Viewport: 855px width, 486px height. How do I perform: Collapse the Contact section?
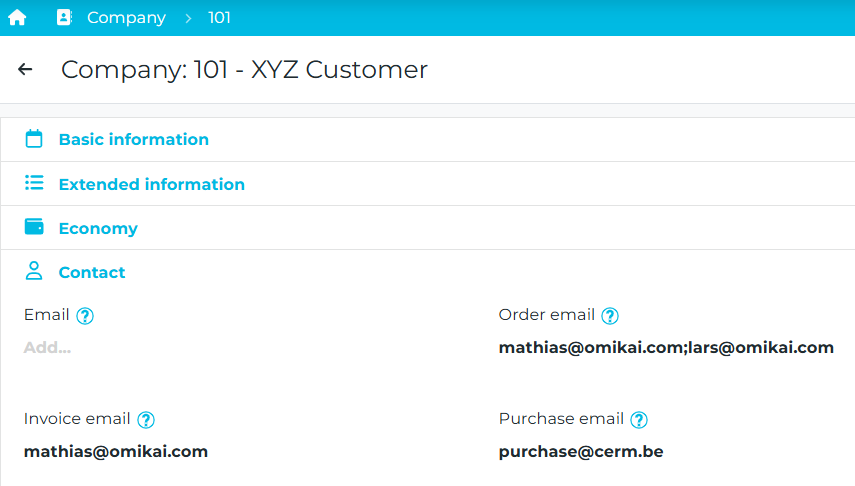(x=92, y=272)
